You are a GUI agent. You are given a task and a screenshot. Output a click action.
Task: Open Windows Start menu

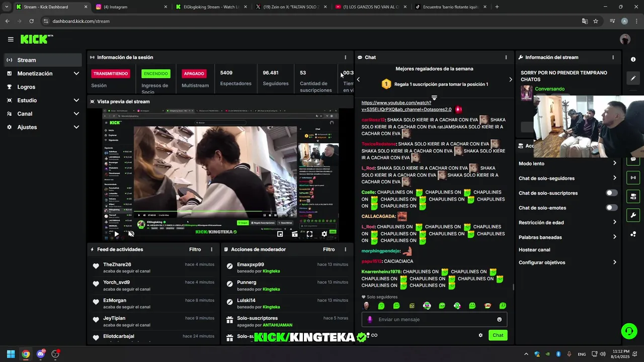(x=11, y=354)
